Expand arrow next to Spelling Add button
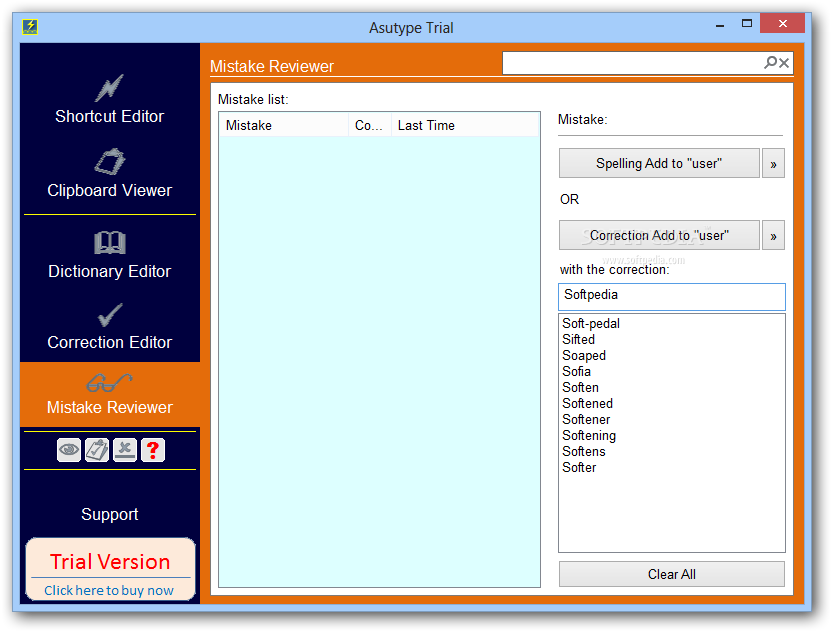The height and width of the screenshot is (632, 832). coord(773,163)
